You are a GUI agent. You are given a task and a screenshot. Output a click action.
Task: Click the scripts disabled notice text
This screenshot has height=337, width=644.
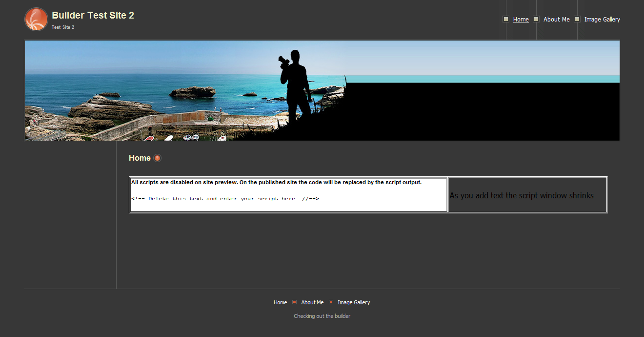pos(276,183)
